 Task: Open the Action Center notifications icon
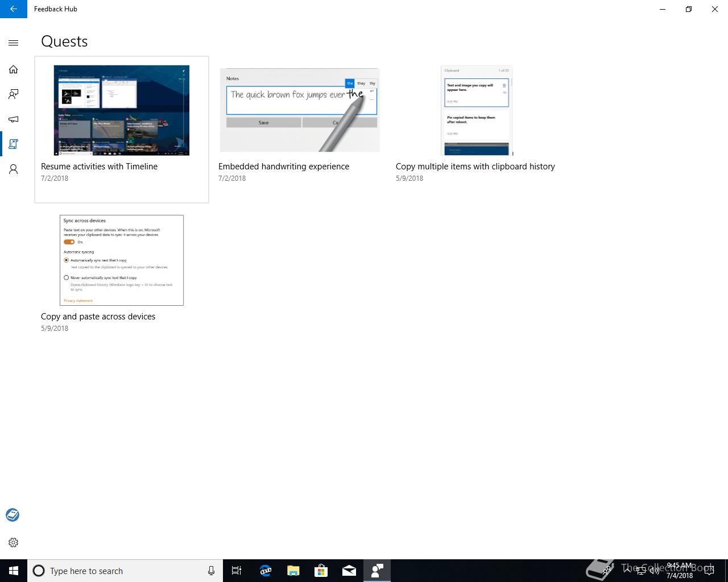pos(709,571)
